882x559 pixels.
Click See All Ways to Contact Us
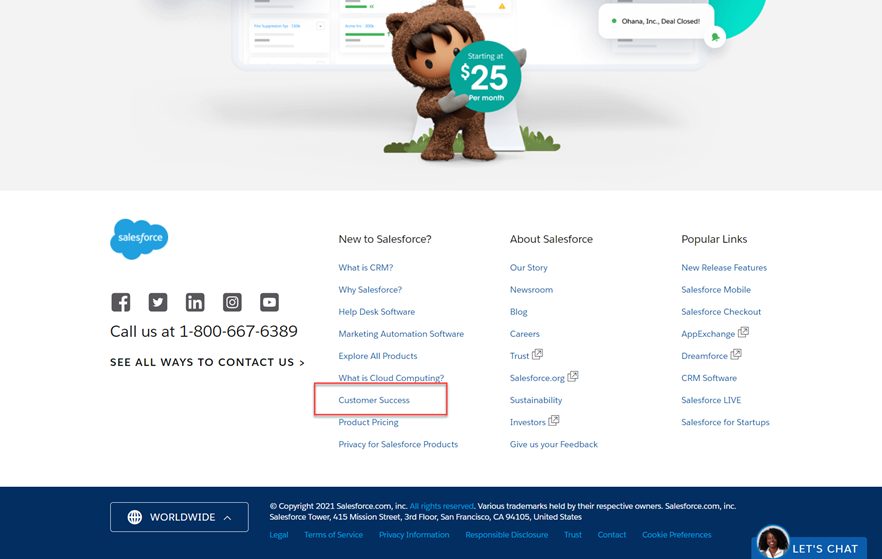click(x=207, y=362)
